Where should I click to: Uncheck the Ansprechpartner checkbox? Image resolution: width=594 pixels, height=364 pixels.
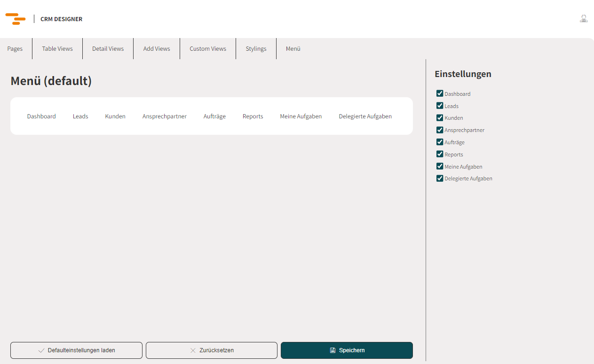440,130
